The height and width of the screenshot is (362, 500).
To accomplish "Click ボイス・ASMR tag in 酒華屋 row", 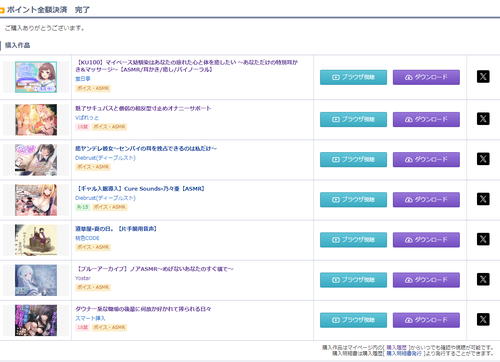I will coord(93,247).
